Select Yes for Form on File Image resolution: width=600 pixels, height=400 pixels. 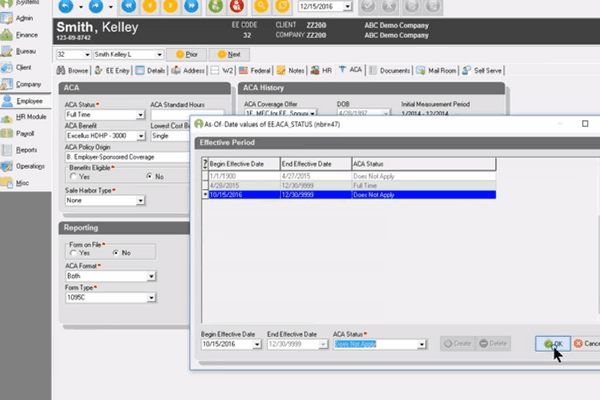73,253
